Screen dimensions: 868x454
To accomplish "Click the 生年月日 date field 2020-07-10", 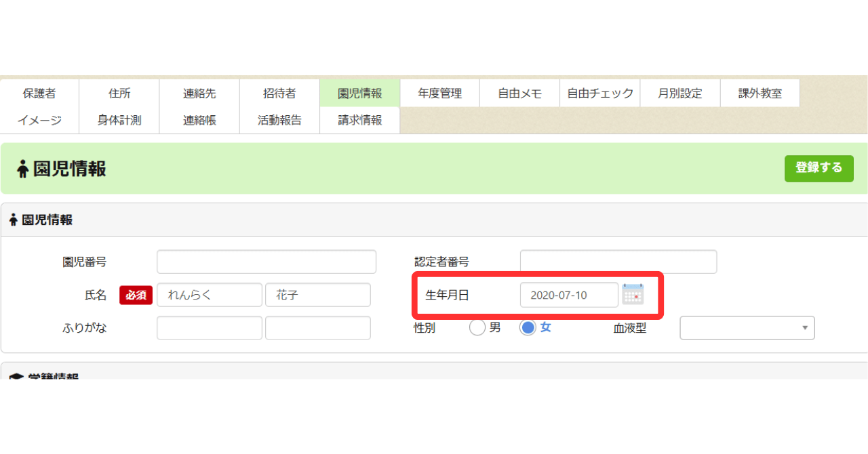I will click(x=569, y=295).
